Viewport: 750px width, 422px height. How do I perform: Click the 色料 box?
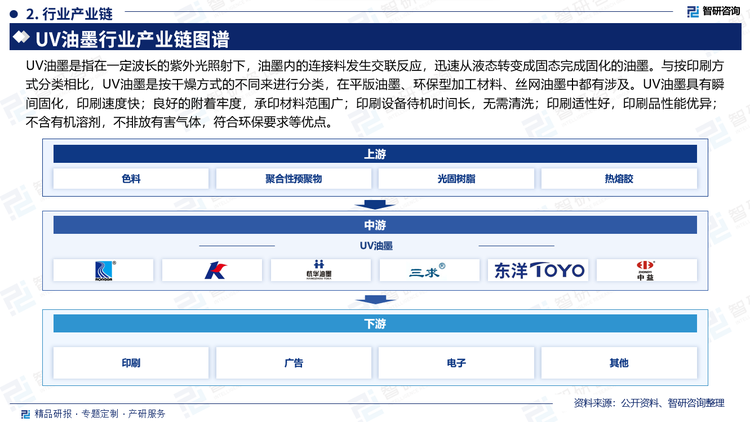pos(131,178)
